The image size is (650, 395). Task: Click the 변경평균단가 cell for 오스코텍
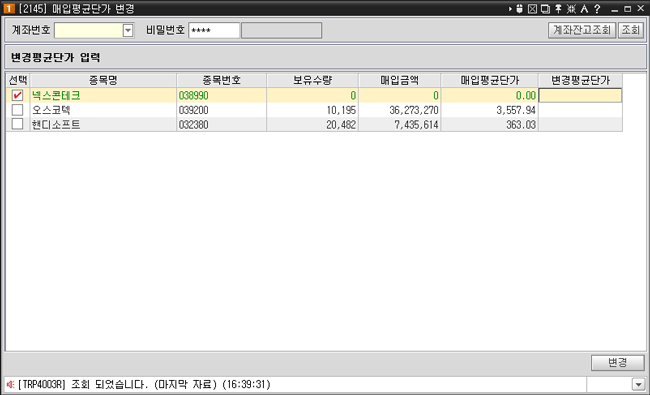580,110
